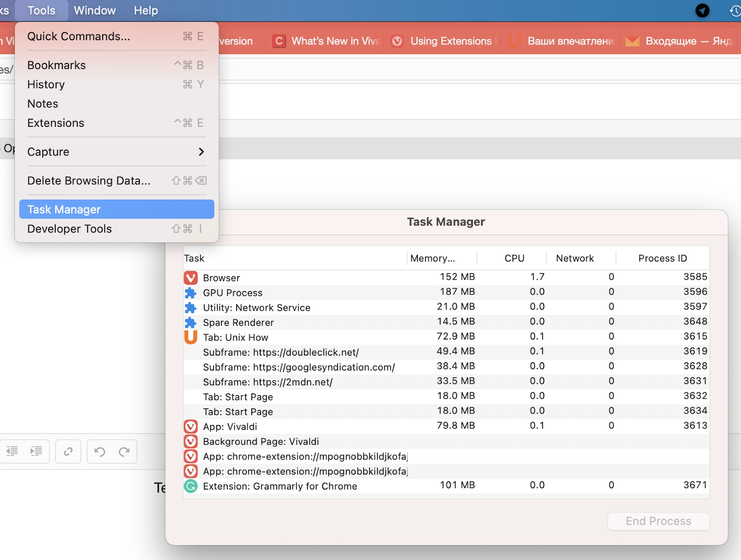Click the puzzle icon beside GPU Process

click(190, 293)
